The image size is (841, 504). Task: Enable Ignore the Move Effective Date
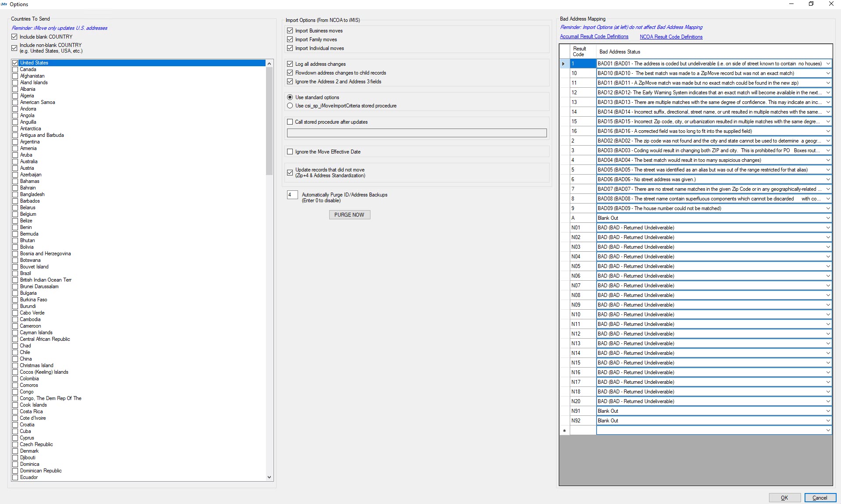pyautogui.click(x=290, y=152)
